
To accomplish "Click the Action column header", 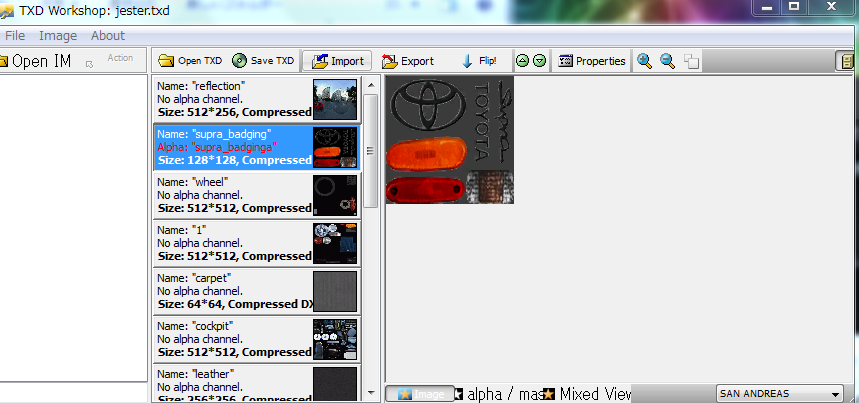I will click(x=120, y=58).
